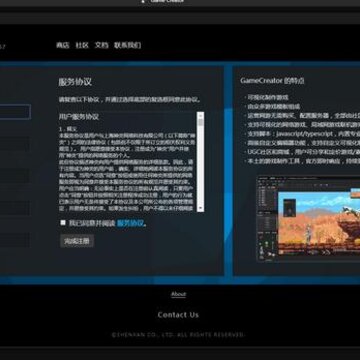This screenshot has width=360, height=360.
Task: Go to the 社区 community page
Action: tap(82, 45)
